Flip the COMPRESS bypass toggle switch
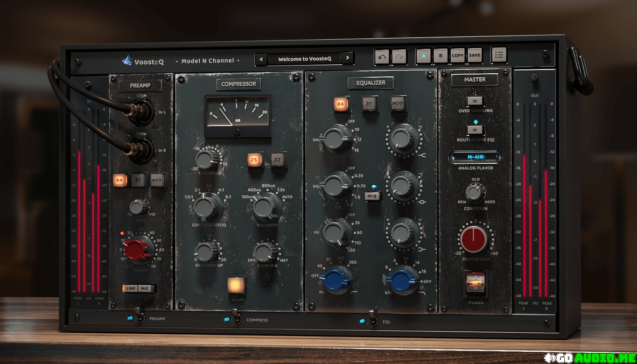The width and height of the screenshot is (637, 364). coord(237,317)
